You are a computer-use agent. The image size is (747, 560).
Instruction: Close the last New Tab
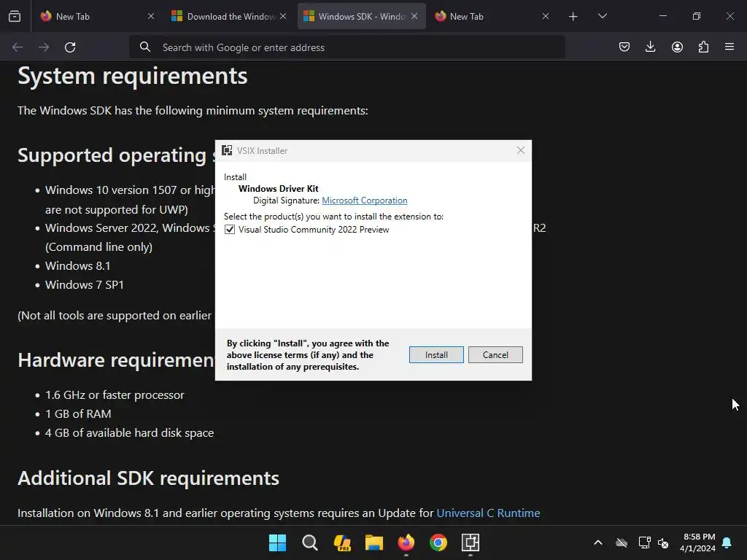[x=546, y=16]
